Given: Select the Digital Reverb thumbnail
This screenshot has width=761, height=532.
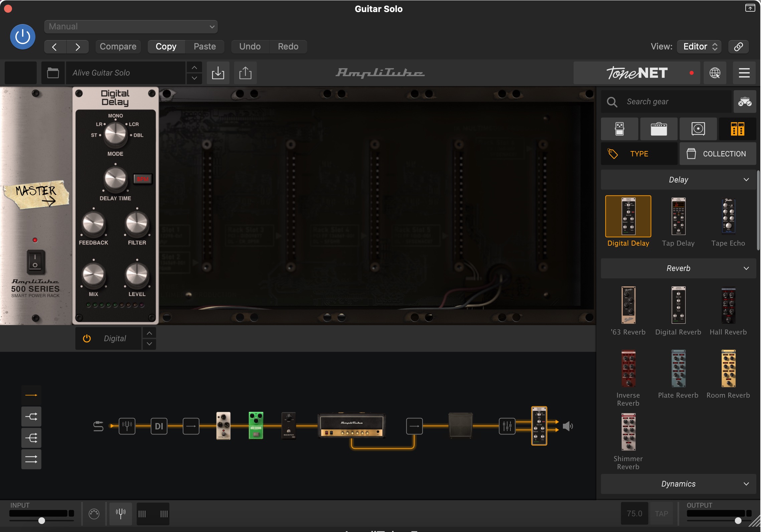Looking at the screenshot, I should click(678, 305).
